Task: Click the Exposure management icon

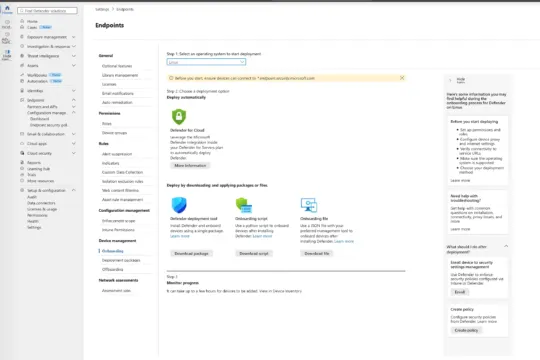Action: (22, 37)
